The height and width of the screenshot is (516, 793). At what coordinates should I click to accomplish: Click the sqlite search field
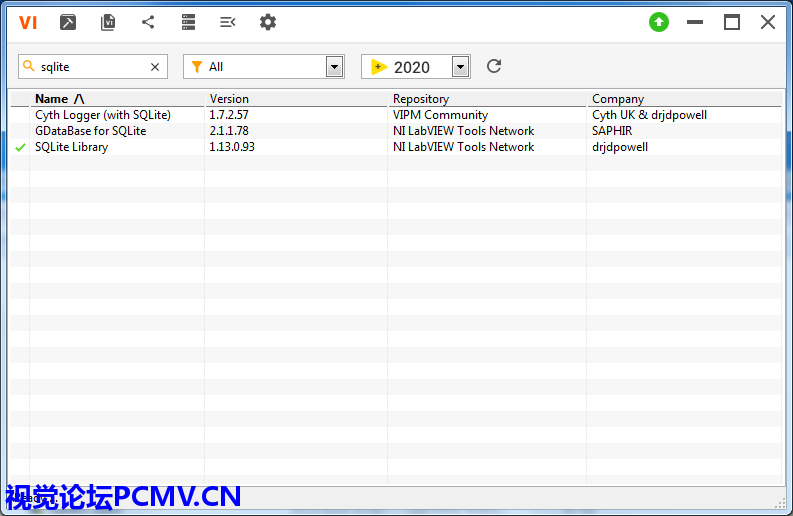tap(93, 67)
